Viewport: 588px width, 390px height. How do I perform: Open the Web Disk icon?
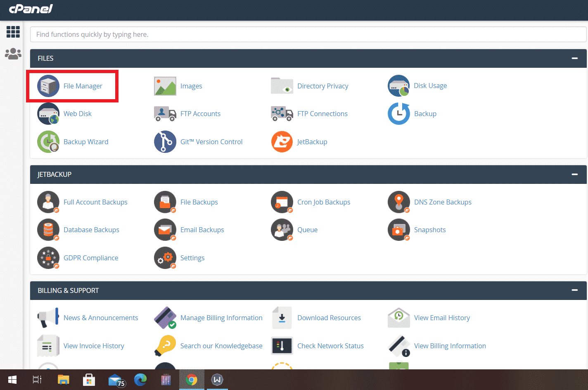pyautogui.click(x=48, y=114)
